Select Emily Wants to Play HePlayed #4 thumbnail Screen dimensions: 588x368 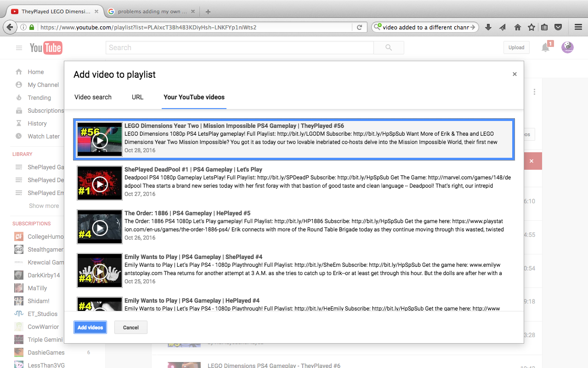click(100, 304)
